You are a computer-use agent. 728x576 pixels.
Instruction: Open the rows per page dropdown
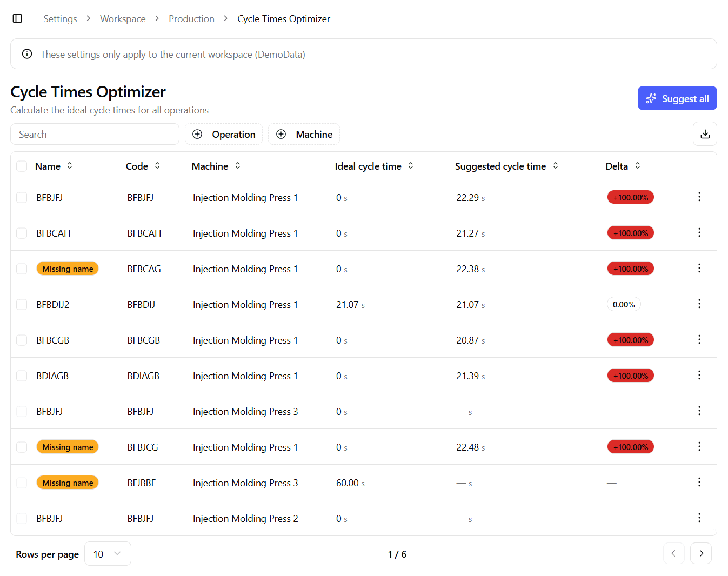[x=107, y=553]
